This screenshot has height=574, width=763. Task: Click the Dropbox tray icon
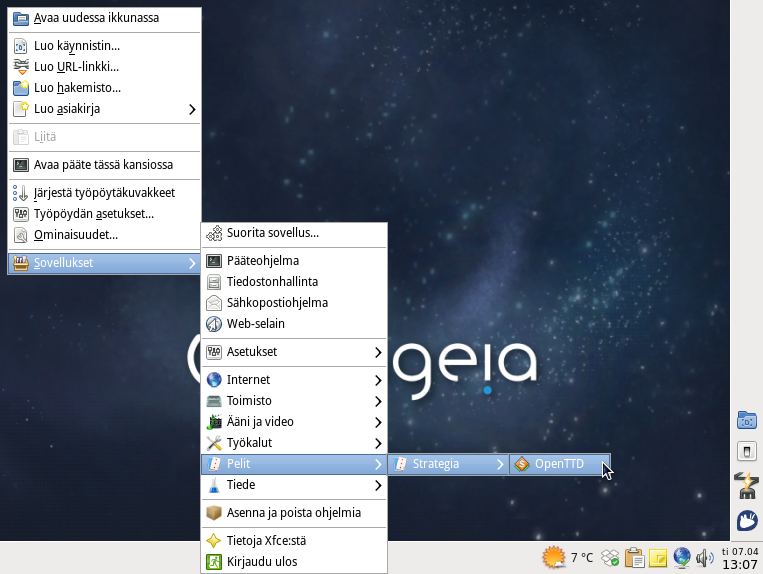point(610,558)
